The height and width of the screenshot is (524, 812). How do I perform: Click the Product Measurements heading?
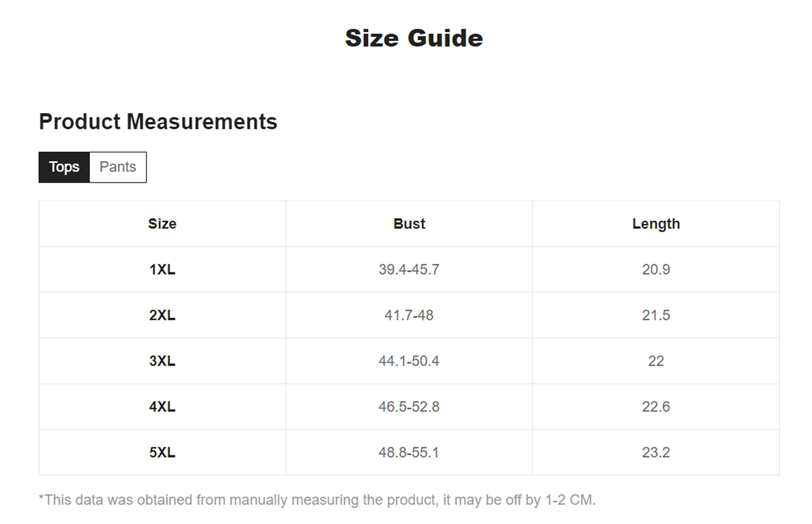158,122
